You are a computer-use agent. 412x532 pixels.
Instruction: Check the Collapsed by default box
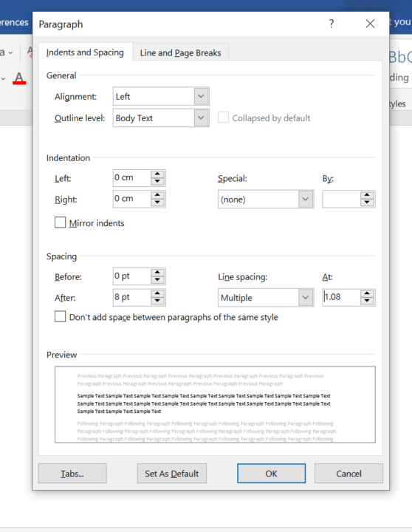223,117
